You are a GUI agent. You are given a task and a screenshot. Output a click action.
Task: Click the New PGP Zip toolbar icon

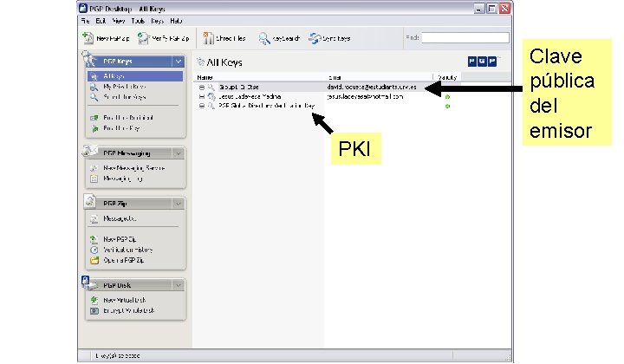point(88,38)
